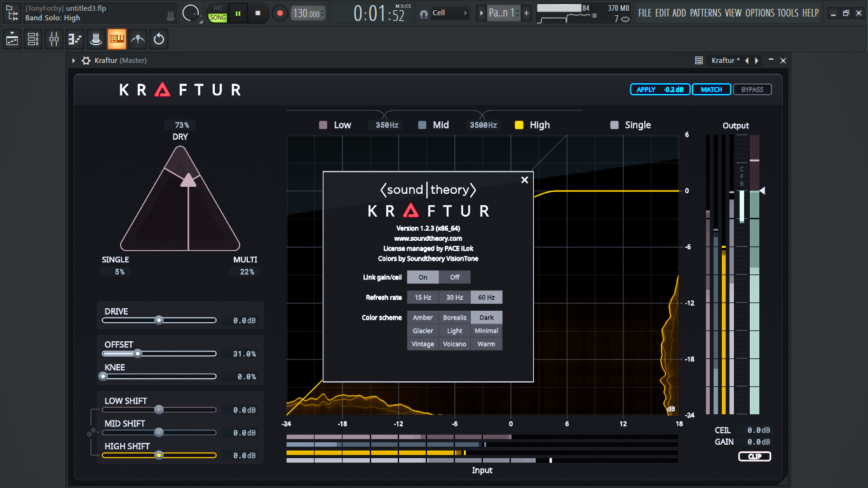
Task: Click the DRIVE slider handle
Action: pyautogui.click(x=159, y=320)
